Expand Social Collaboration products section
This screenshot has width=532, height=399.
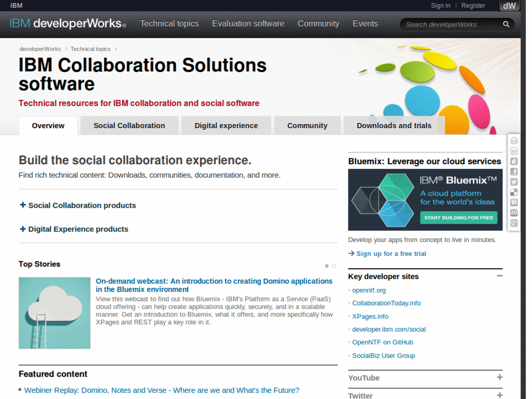tap(78, 205)
